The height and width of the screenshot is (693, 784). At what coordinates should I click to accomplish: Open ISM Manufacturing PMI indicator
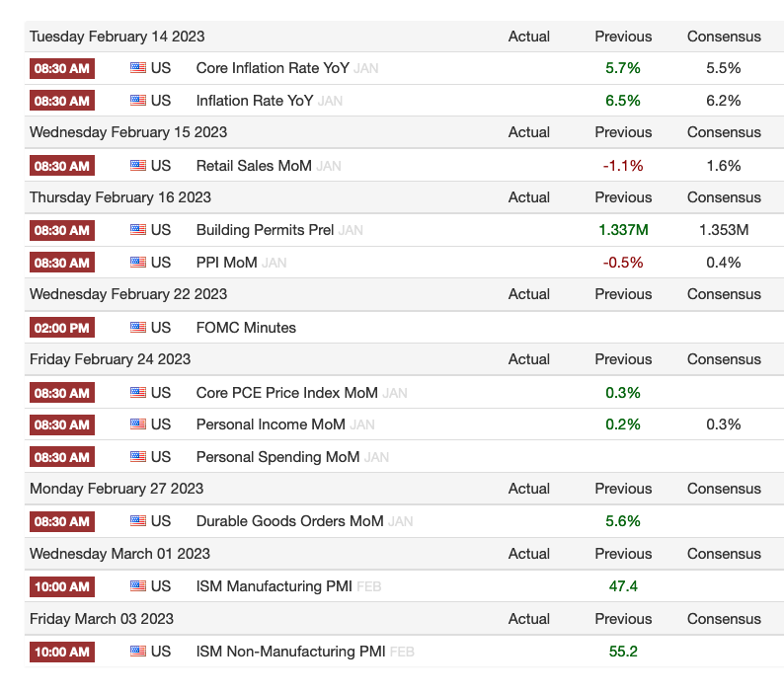[274, 586]
